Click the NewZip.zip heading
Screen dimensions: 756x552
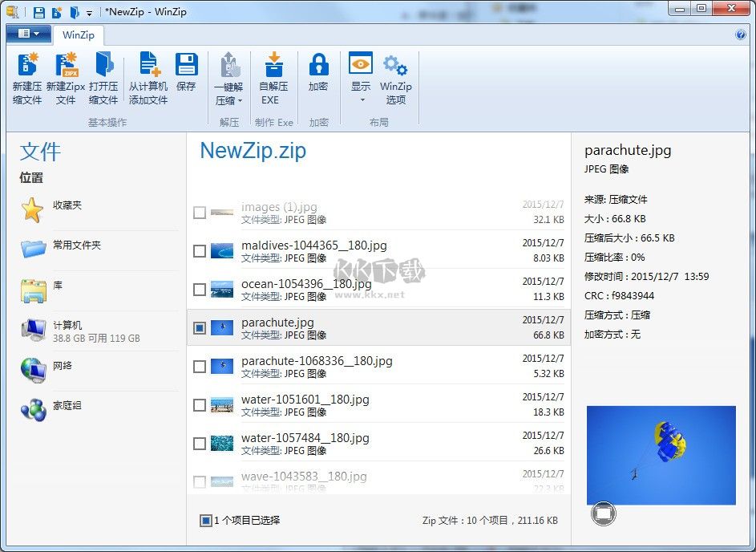(253, 151)
